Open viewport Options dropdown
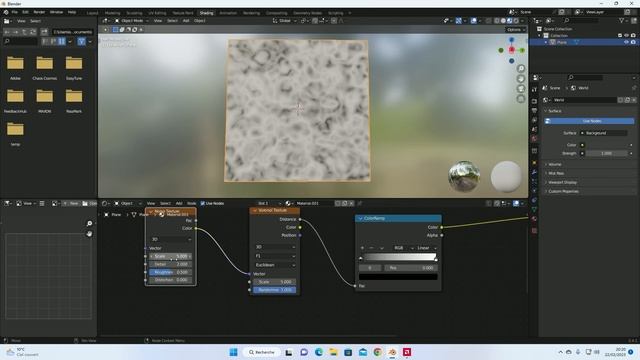The height and width of the screenshot is (360, 640). click(516, 30)
